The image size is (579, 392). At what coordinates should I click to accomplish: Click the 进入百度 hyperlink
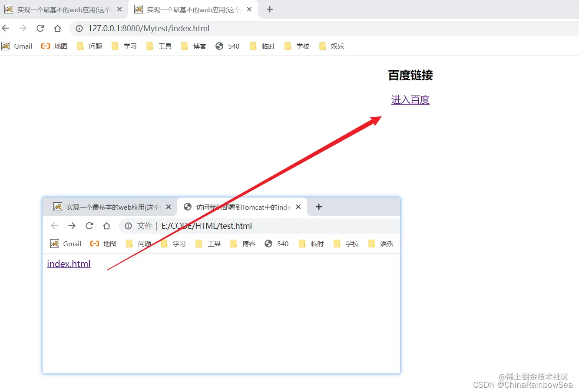click(x=410, y=99)
